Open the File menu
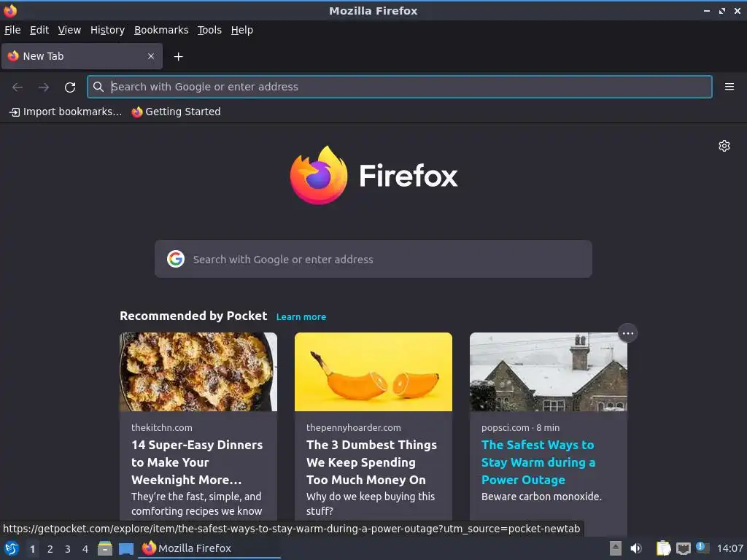The image size is (747, 560). pos(12,30)
